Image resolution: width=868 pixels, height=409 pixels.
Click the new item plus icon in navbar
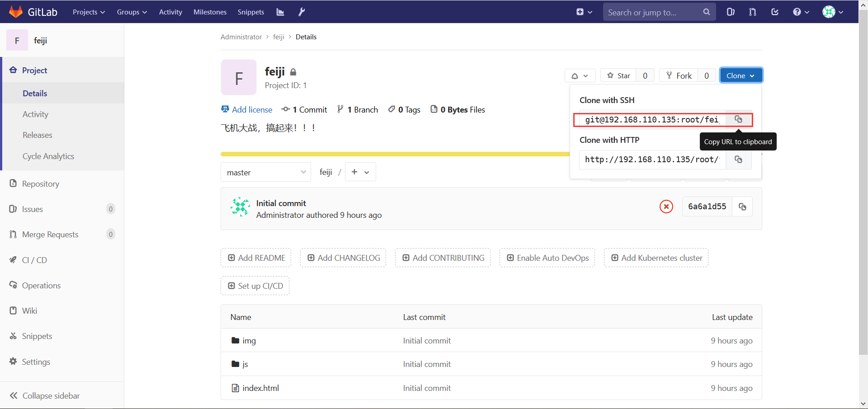(x=584, y=12)
